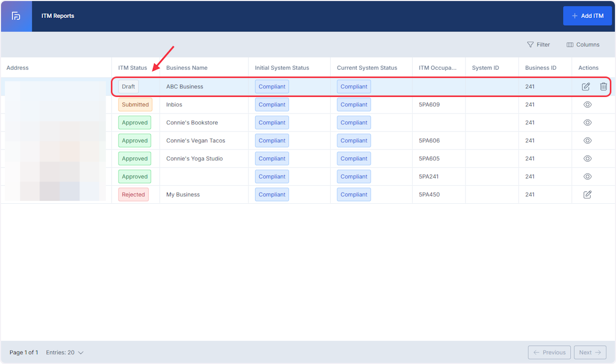Edit the ABC Business draft report
The width and height of the screenshot is (616, 364).
(586, 87)
